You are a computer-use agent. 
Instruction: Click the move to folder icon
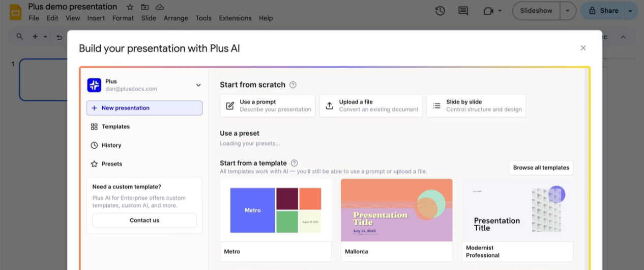click(x=145, y=7)
